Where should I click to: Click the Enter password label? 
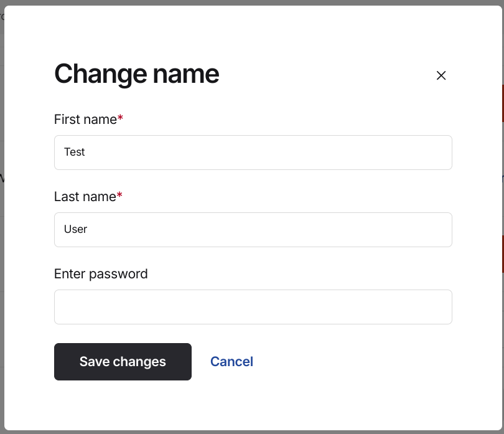coord(101,274)
